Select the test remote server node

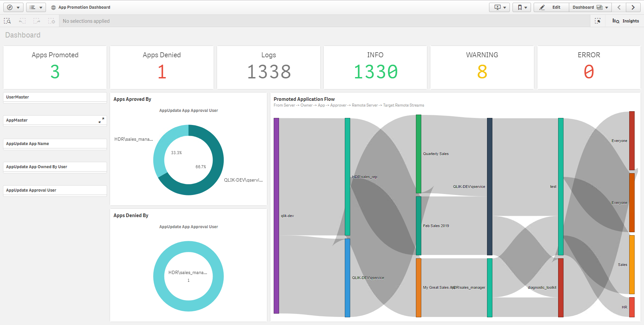pyautogui.click(x=561, y=186)
